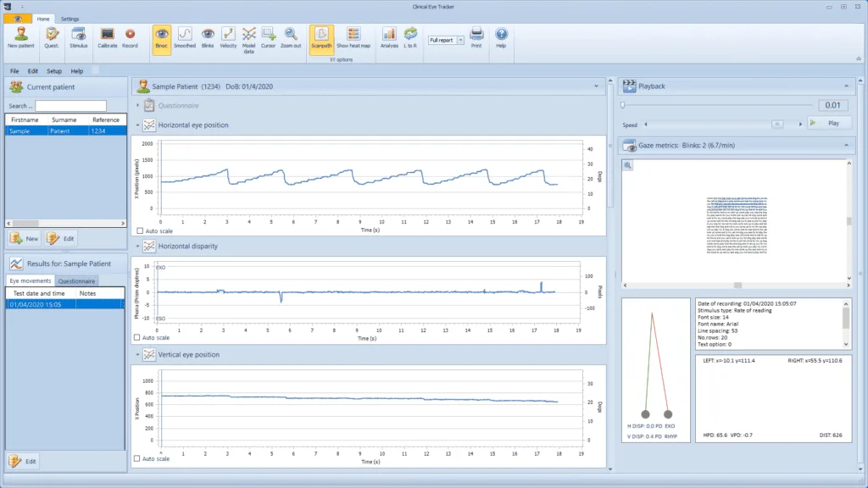Switch to the Settings ribbon tab

70,19
